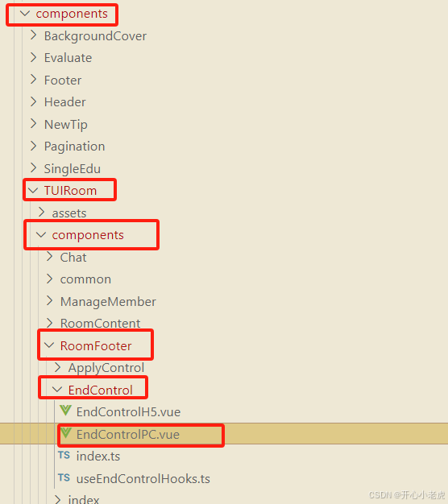Select the SingleEdu folder name
This screenshot has height=504, width=448.
pos(72,169)
